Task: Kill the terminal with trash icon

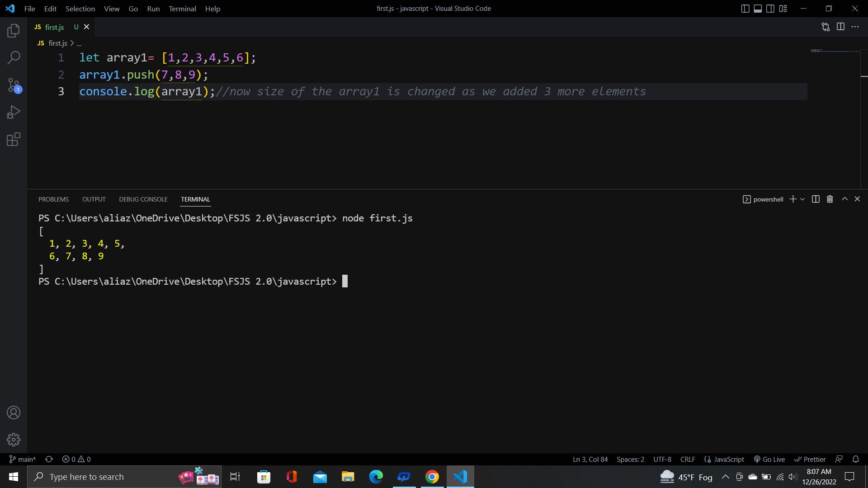Action: click(x=830, y=199)
